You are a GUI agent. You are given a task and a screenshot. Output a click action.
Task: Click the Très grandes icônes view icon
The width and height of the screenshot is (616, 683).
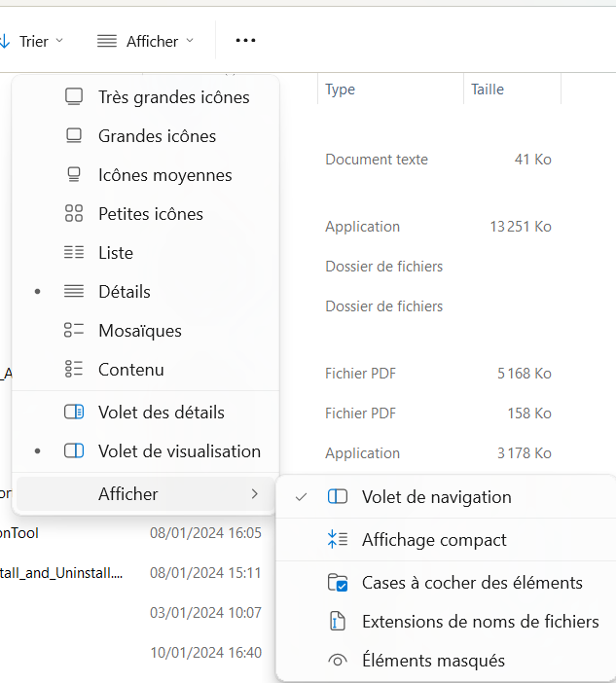click(x=74, y=97)
